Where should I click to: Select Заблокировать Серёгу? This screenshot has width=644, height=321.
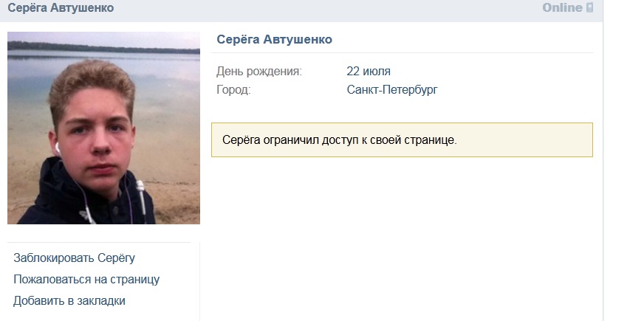coord(75,258)
